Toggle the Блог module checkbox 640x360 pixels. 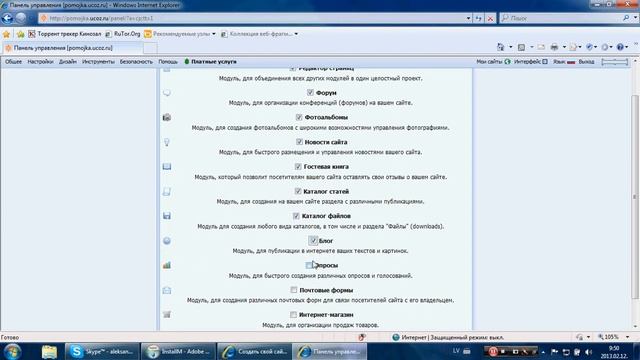coord(313,240)
